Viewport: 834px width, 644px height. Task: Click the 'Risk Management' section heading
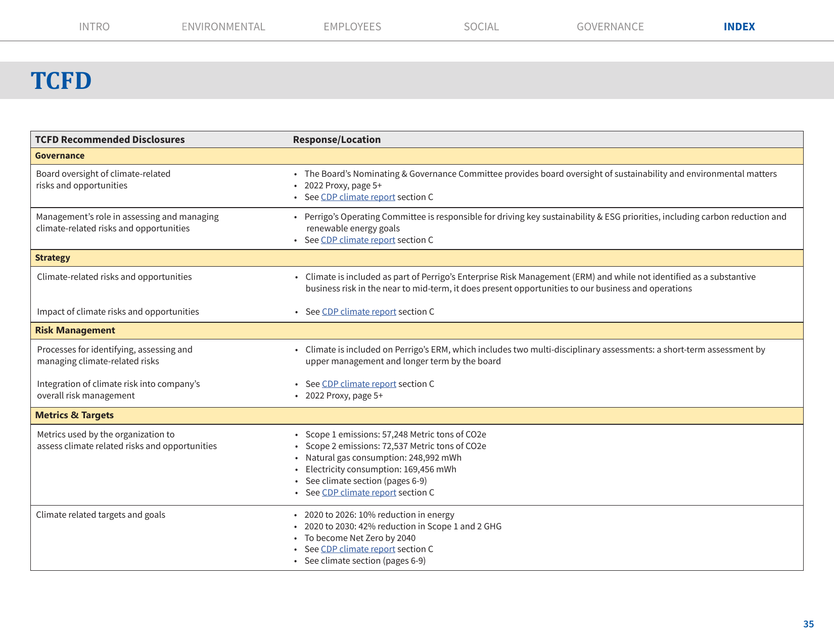click(x=75, y=330)
